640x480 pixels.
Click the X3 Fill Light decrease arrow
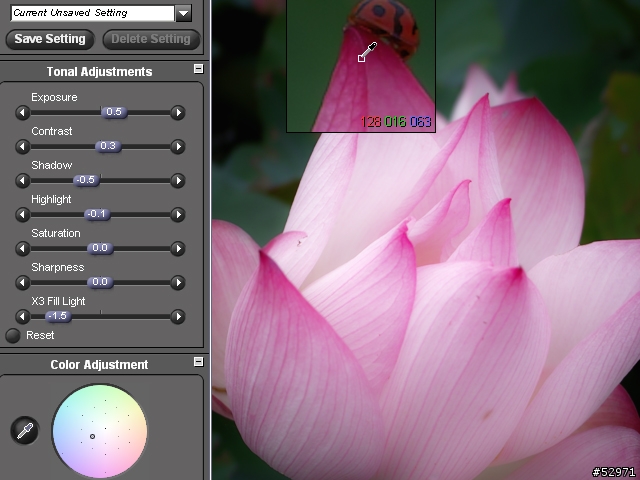coord(22,316)
